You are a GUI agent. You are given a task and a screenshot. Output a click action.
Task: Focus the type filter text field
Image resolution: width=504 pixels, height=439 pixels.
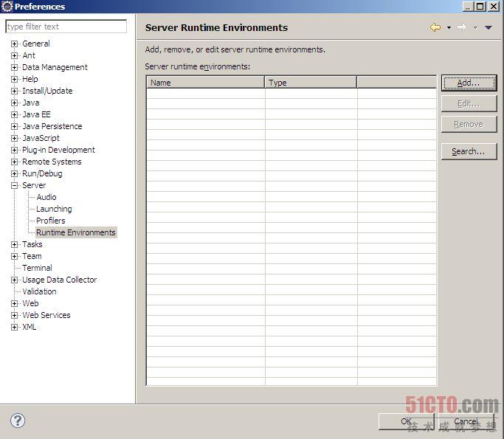pos(66,27)
